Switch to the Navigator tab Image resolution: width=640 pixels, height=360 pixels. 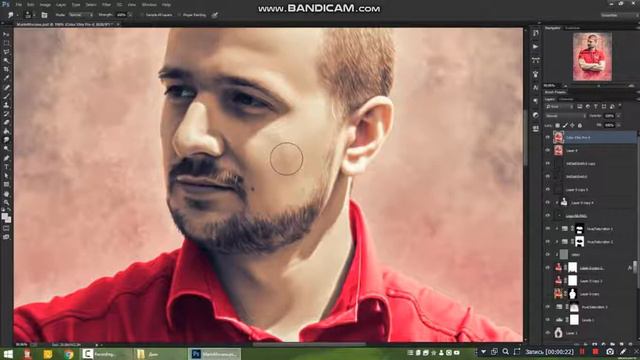[553, 28]
